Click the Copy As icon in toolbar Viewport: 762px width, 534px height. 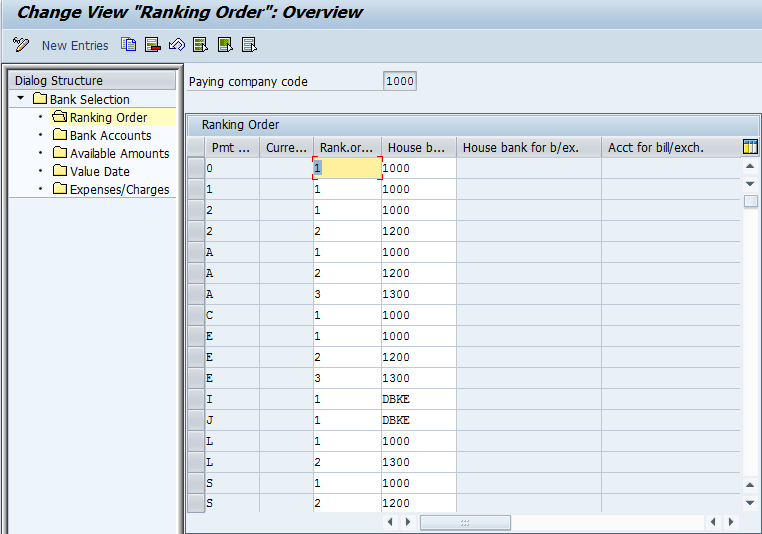[128, 45]
